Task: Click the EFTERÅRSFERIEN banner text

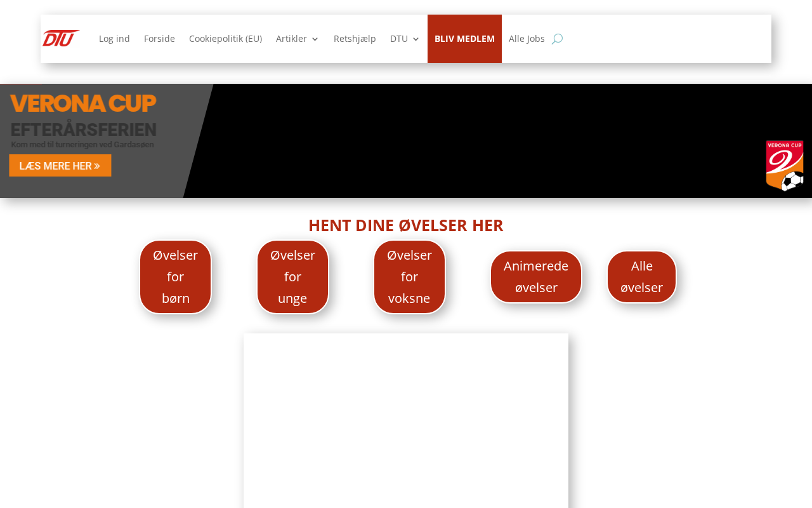Action: pos(84,130)
